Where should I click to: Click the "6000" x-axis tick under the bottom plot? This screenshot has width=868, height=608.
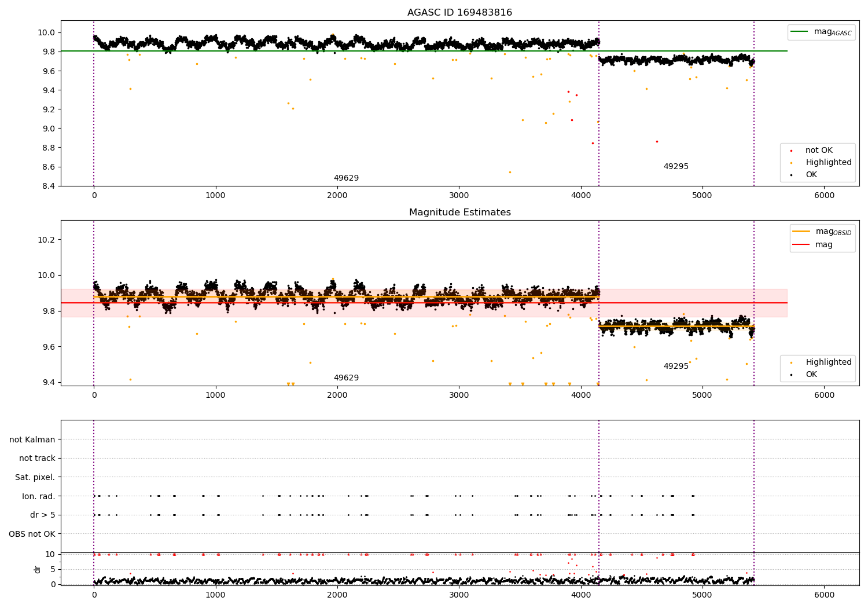pos(824,595)
